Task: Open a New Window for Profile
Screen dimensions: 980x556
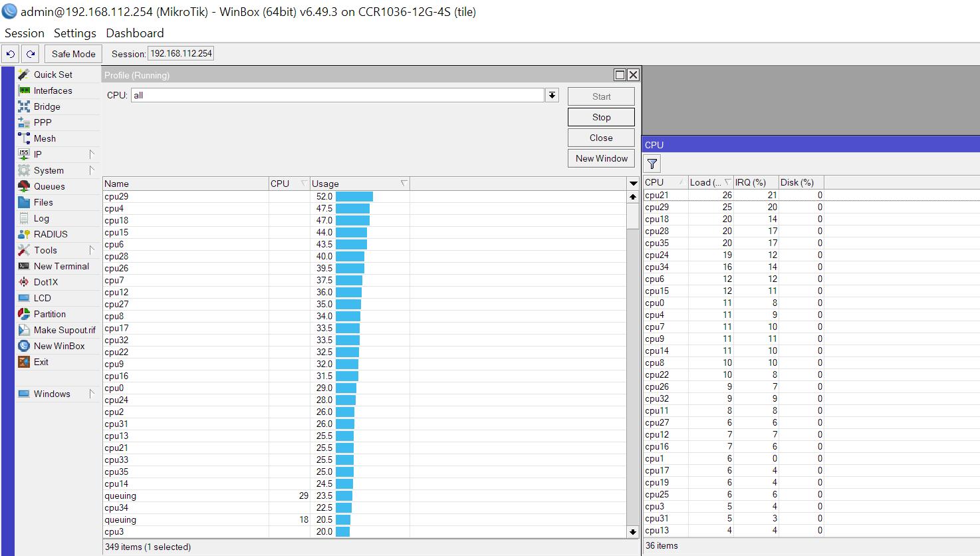Action: click(601, 158)
